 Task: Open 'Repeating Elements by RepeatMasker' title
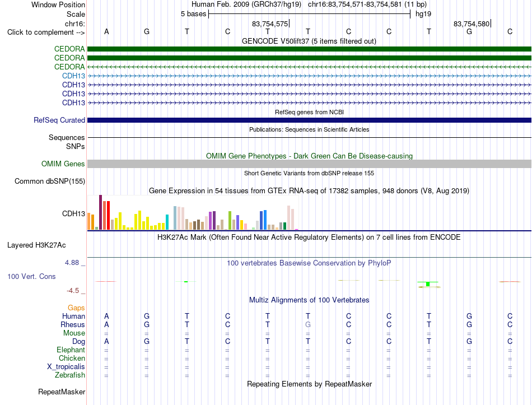pyautogui.click(x=310, y=384)
